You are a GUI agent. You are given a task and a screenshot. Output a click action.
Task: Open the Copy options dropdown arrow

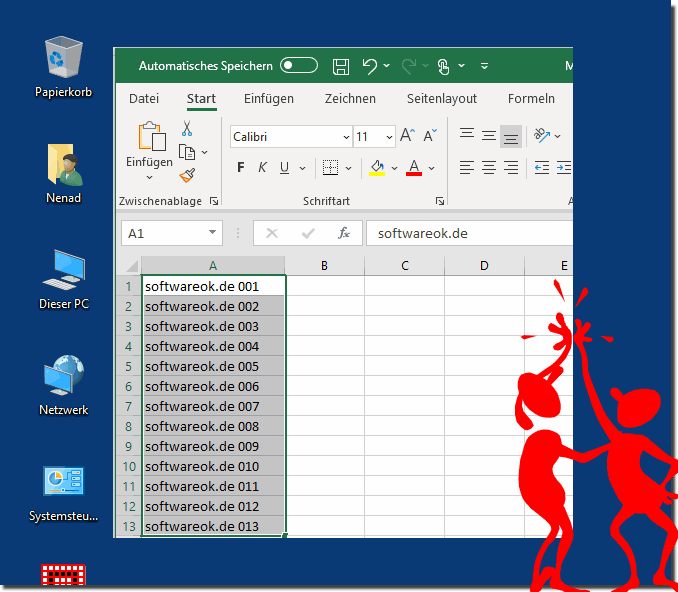tap(205, 152)
